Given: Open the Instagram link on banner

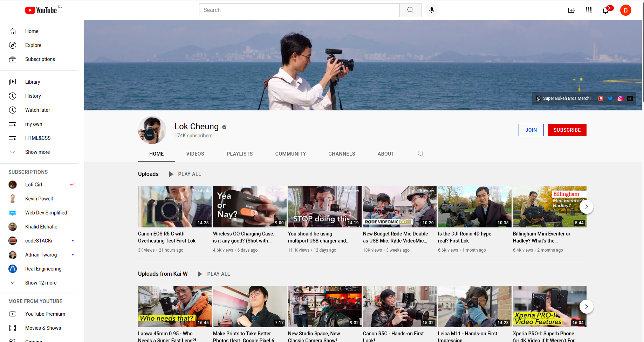Looking at the screenshot, I should tap(620, 98).
